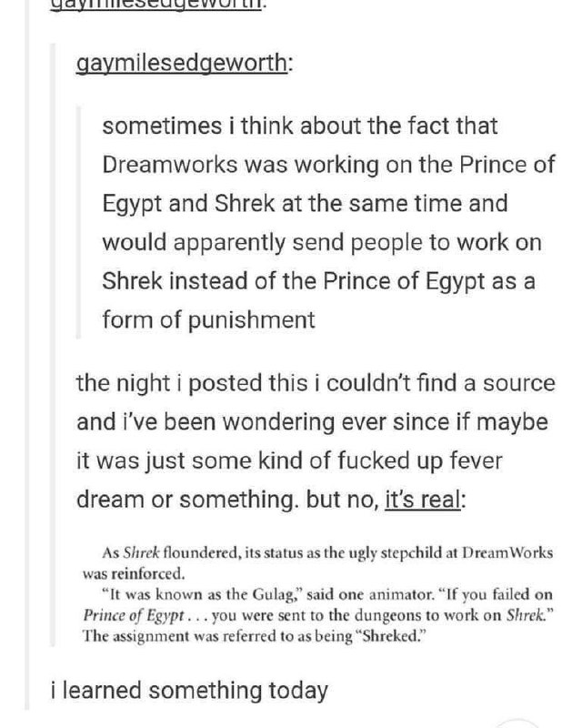Open the gaymilesedgeworth username link
Image resolution: width=582 pixels, height=728 pixels.
(182, 63)
